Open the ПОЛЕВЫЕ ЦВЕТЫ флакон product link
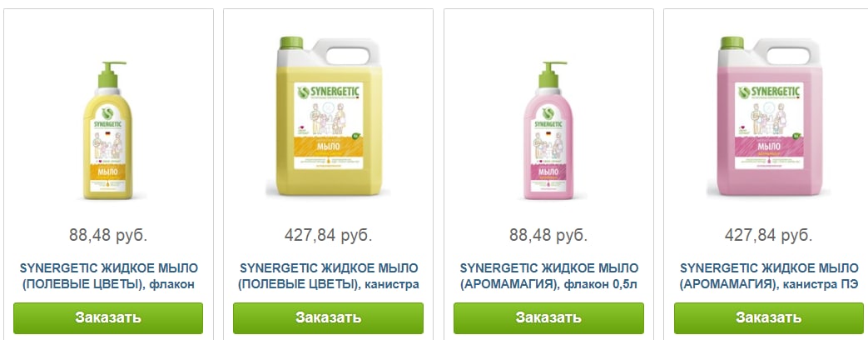868x340 pixels. click(108, 277)
